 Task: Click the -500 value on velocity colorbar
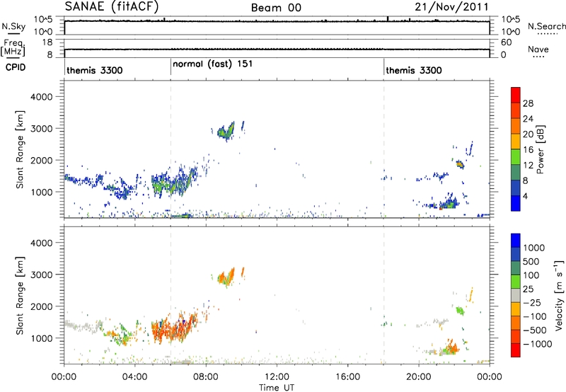(x=535, y=330)
